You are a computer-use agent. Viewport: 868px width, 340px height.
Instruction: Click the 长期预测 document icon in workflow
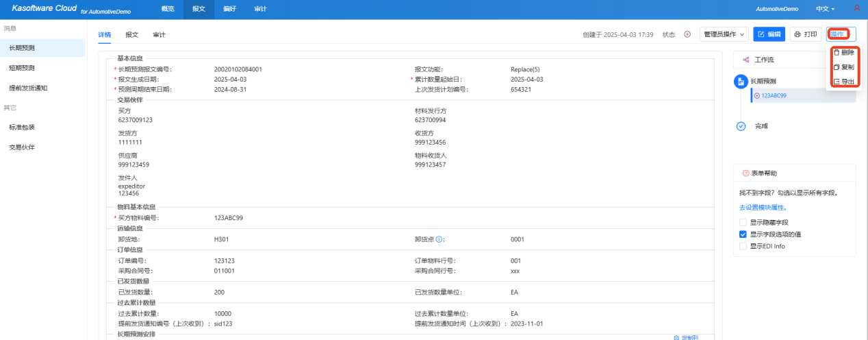coord(741,82)
